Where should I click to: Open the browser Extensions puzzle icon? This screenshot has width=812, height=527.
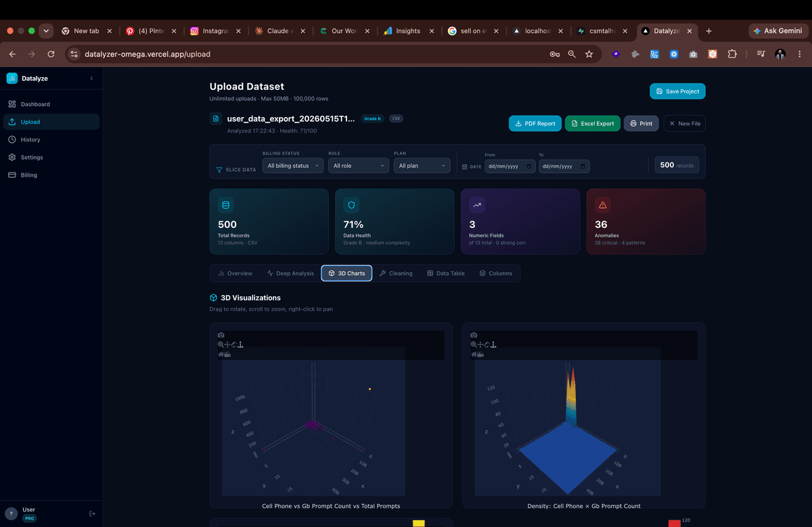coord(732,54)
